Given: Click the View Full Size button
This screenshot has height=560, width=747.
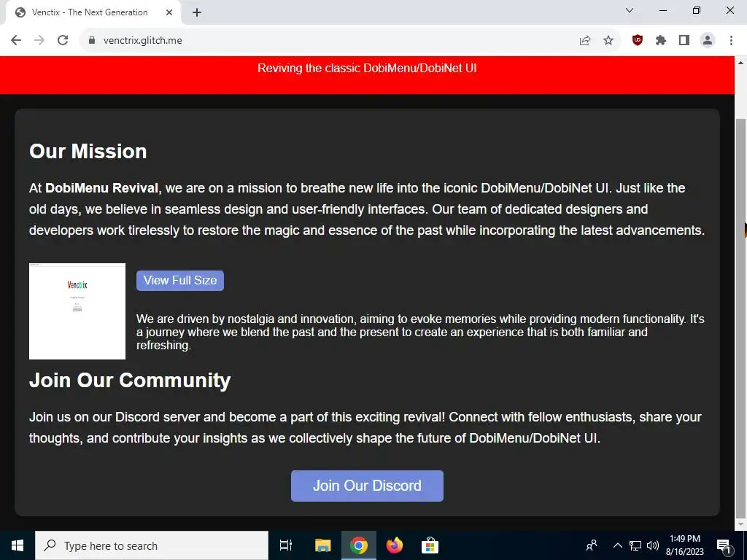Looking at the screenshot, I should [180, 281].
